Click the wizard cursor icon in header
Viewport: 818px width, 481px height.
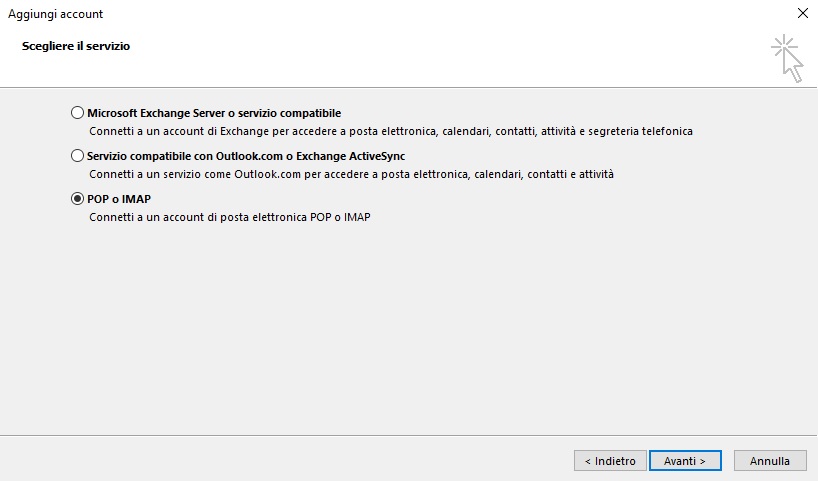pyautogui.click(x=788, y=58)
